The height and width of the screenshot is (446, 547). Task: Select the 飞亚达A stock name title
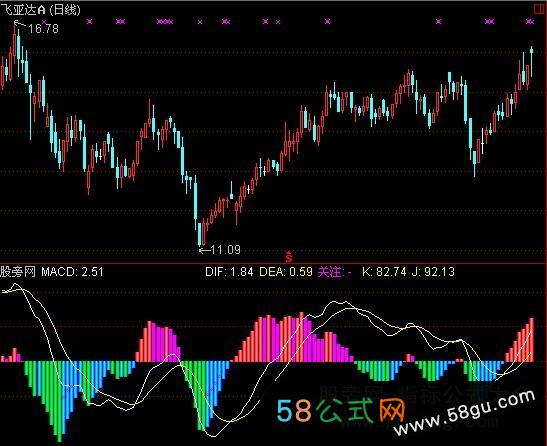point(23,9)
